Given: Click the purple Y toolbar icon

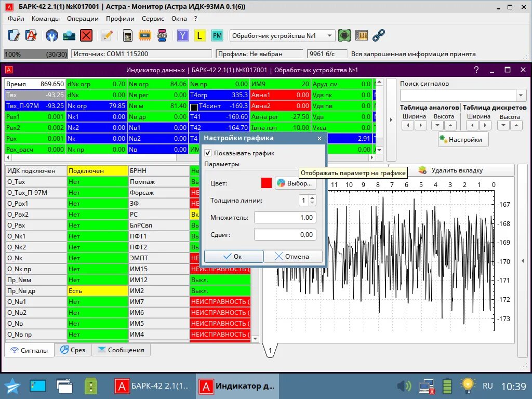Looking at the screenshot, I should click(x=183, y=35).
